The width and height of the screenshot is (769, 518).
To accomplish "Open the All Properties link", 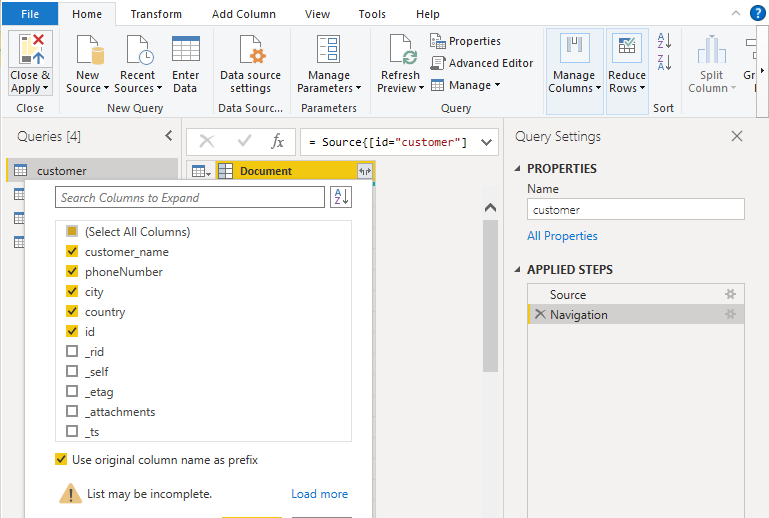I will click(562, 236).
